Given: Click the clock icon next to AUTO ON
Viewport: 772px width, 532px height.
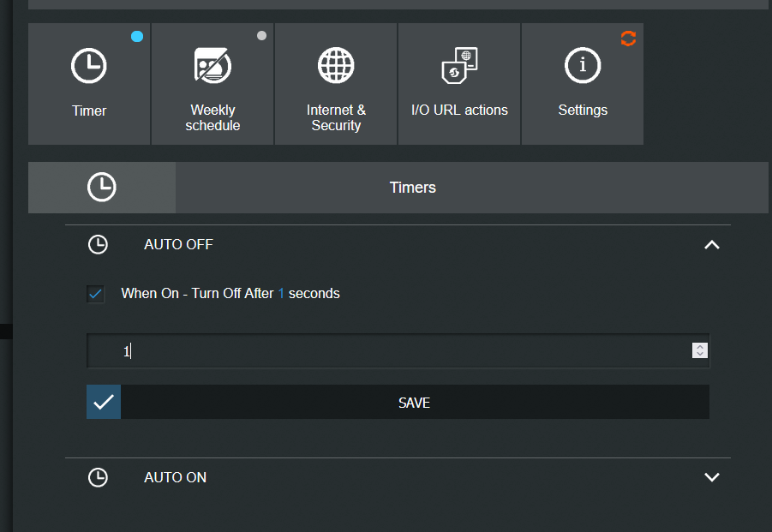Looking at the screenshot, I should click(98, 477).
